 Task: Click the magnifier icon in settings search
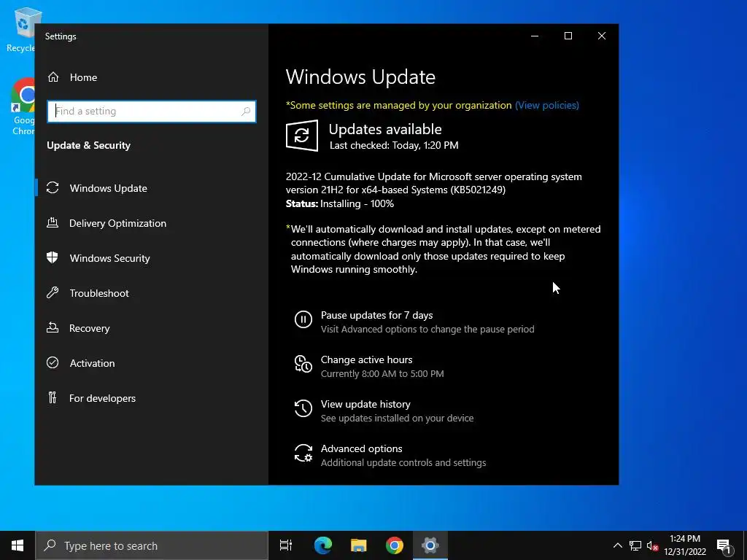pyautogui.click(x=246, y=112)
